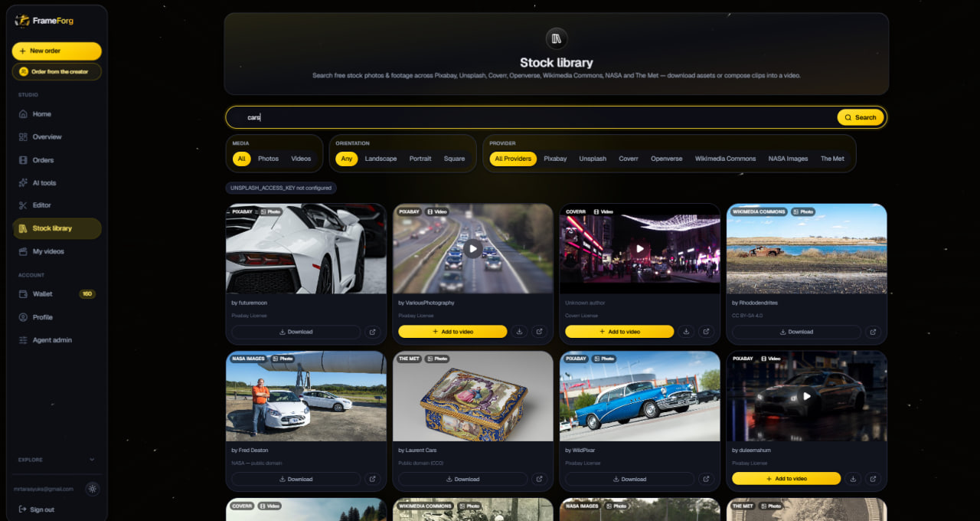This screenshot has width=980, height=521.
Task: Open external link icon on Unknown author card
Action: (707, 332)
